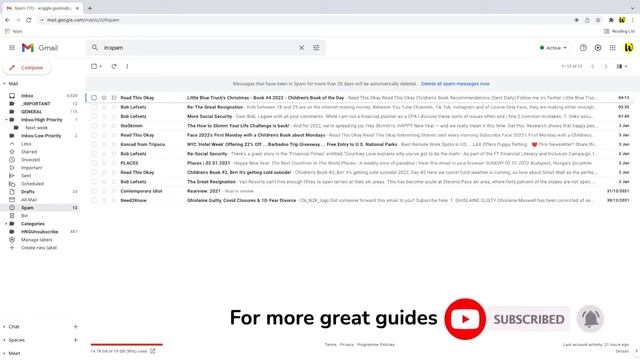Click the browser address bar
640x360 pixels.
pyautogui.click(x=306, y=20)
